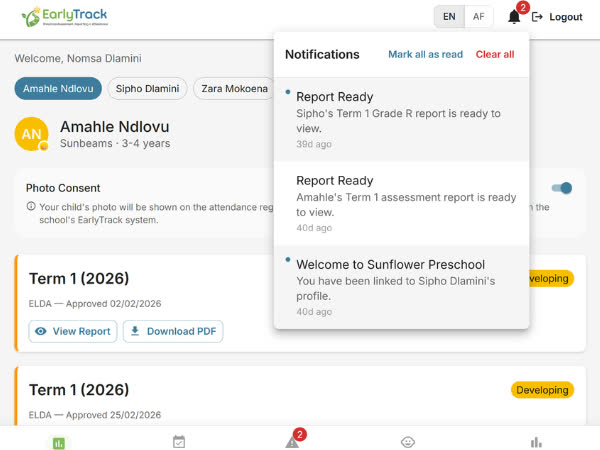Screen dimensions: 600x450
Task: Open the Welcome to Sunflower Preschool notification
Action: [x=401, y=287]
